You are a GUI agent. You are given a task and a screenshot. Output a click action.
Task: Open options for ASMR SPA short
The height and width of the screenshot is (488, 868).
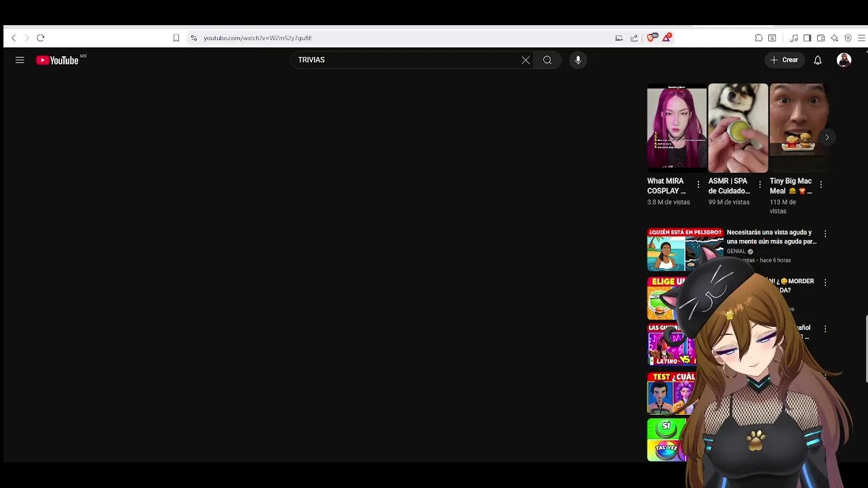coord(759,184)
